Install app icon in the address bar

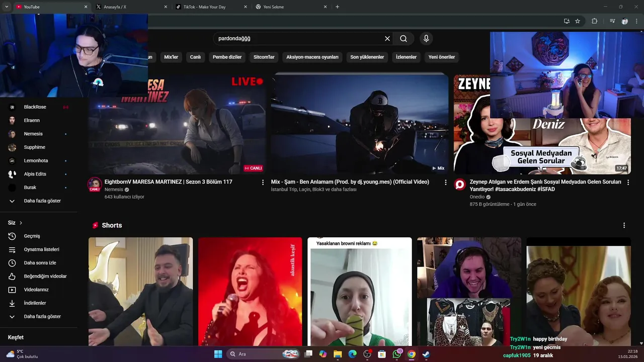point(567,21)
